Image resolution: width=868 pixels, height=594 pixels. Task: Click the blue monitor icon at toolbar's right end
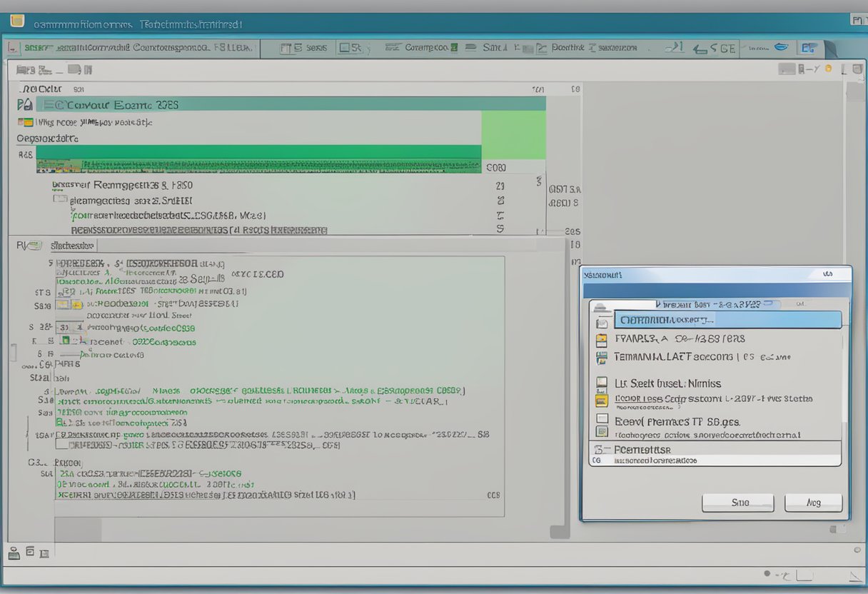point(809,49)
